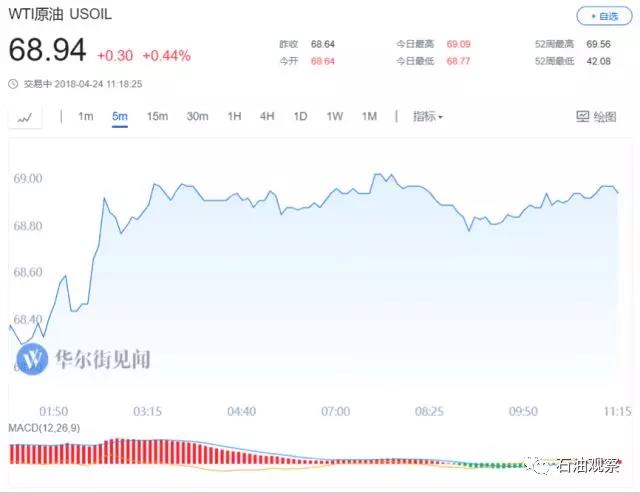Choose the 4H timeframe
640x493 pixels.
(x=267, y=117)
